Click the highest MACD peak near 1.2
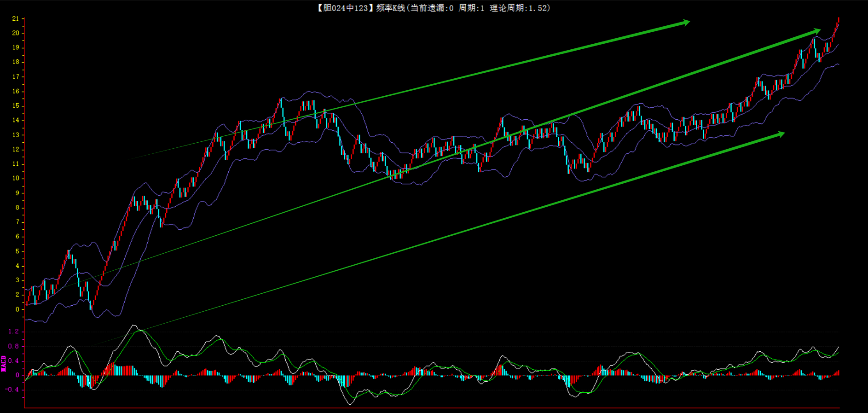Screen dimensions: 868x413 point(134,326)
